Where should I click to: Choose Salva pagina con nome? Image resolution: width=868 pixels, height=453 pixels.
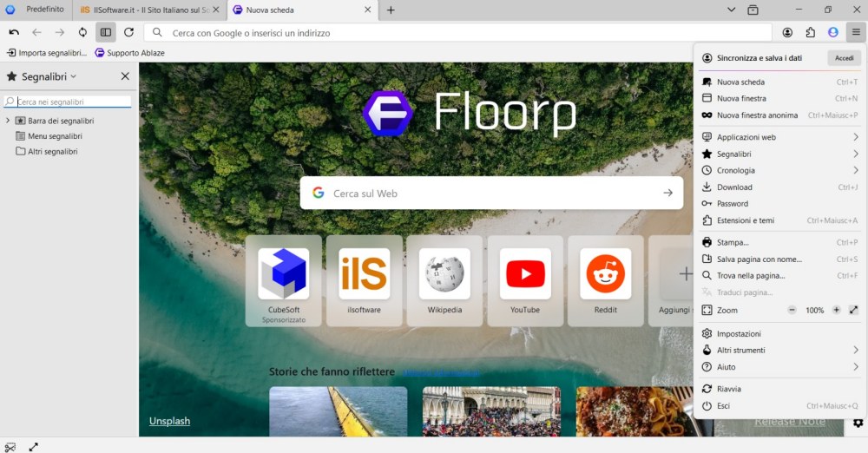[x=779, y=259]
